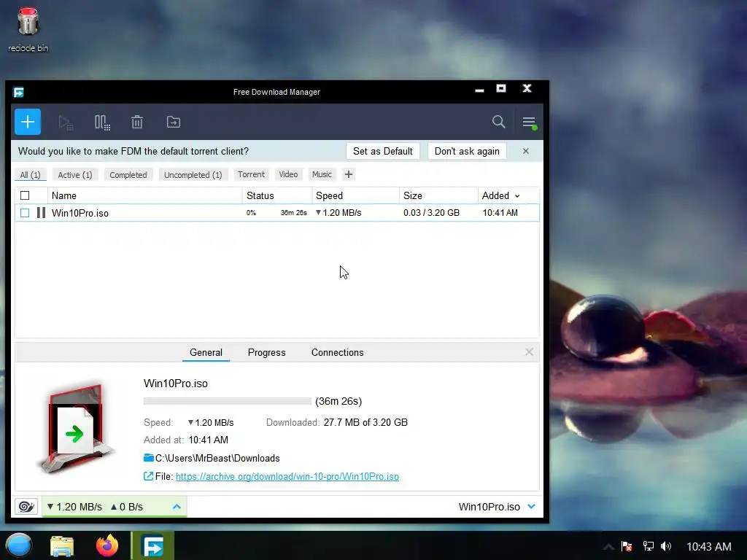Select the Completed filter tab
Screen dimensions: 747x560
click(x=128, y=175)
